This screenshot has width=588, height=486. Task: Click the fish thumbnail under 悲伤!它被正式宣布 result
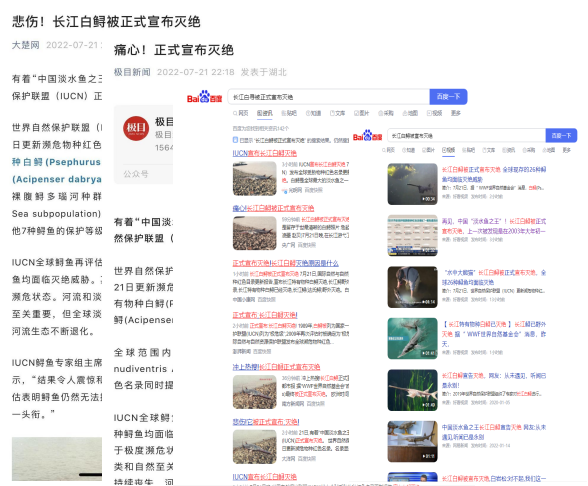pos(255,447)
